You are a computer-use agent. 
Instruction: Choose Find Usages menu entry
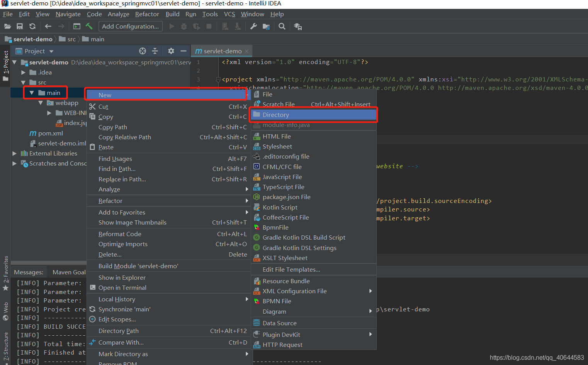coord(169,159)
